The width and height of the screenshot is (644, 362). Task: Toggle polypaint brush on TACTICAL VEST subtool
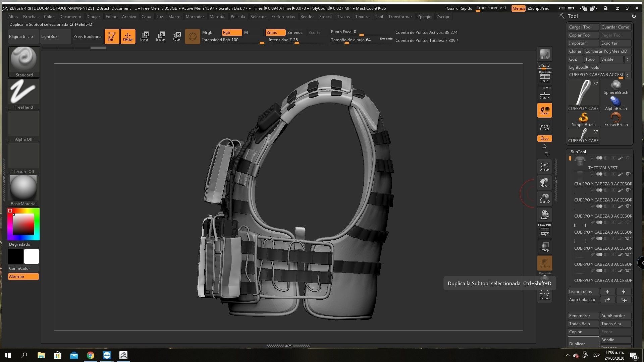tap(621, 158)
